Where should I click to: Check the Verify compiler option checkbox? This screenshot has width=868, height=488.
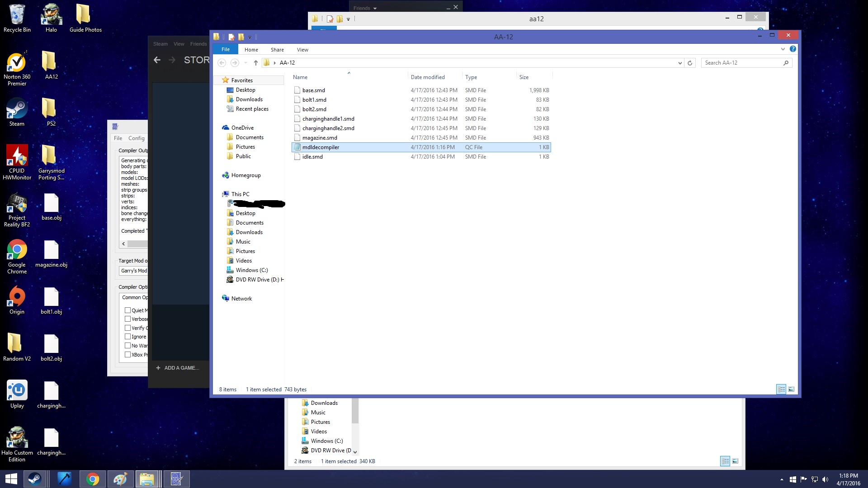pos(128,328)
